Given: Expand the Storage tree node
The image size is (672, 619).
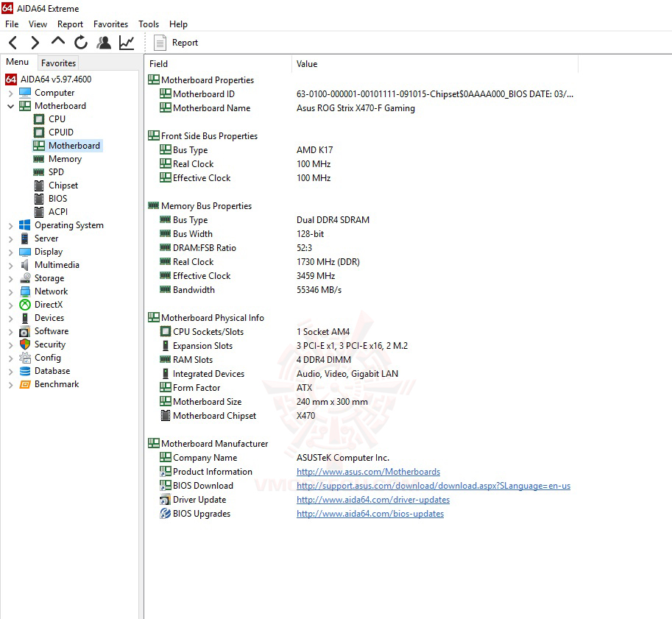Looking at the screenshot, I should tap(11, 279).
